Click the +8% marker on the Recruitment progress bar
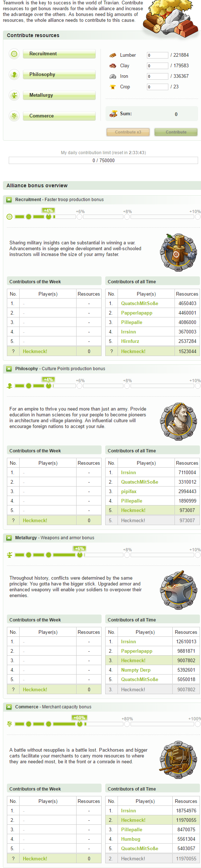Screen dimensions: 201x868 pos(127,217)
